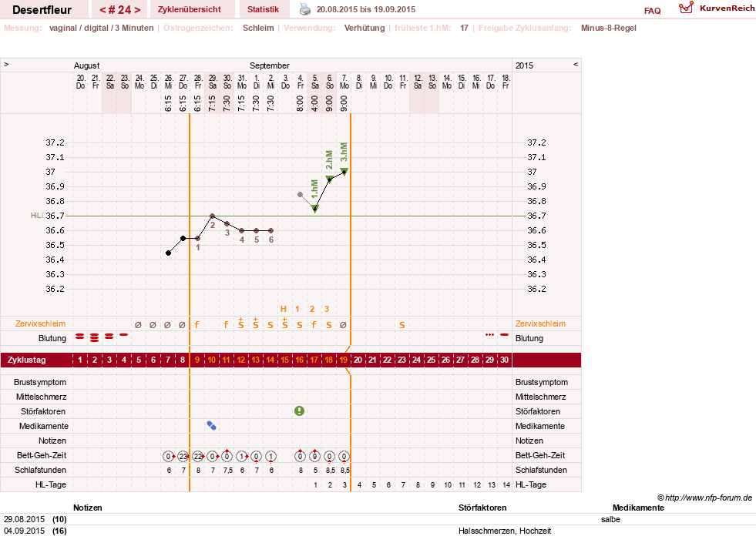Screen dimensions: 756x553
Task: Click Zervixschleim ø symbol on cycle day 5
Action: coord(139,325)
